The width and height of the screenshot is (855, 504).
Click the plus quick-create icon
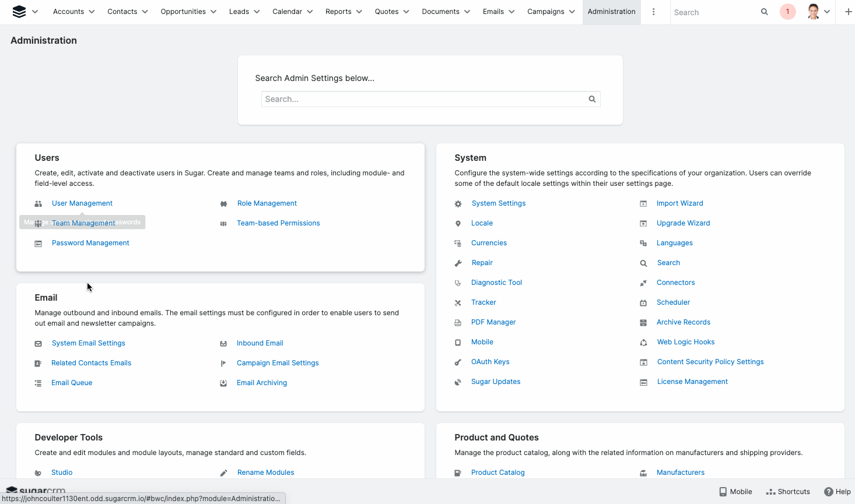tap(848, 12)
